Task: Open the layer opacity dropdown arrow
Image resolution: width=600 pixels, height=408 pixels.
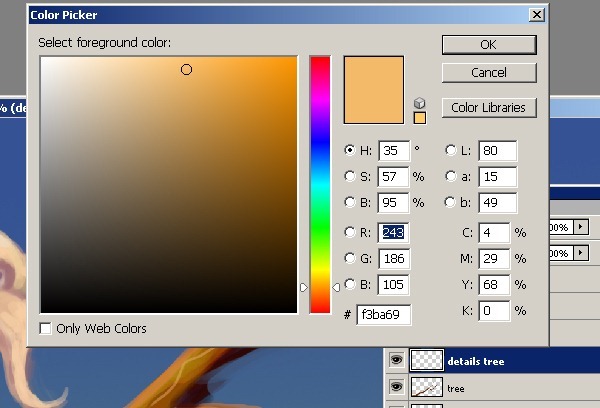Action: [582, 227]
